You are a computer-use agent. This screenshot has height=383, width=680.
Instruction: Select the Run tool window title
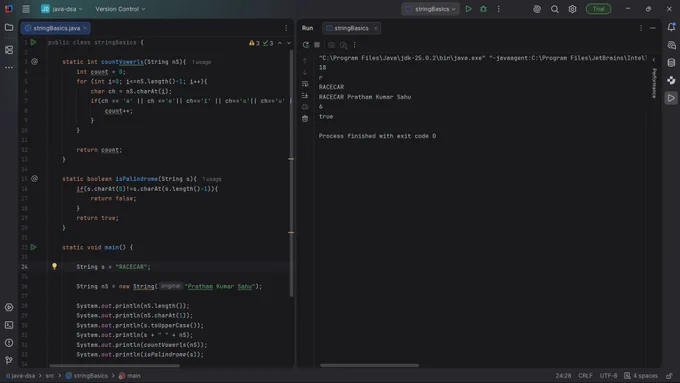307,28
